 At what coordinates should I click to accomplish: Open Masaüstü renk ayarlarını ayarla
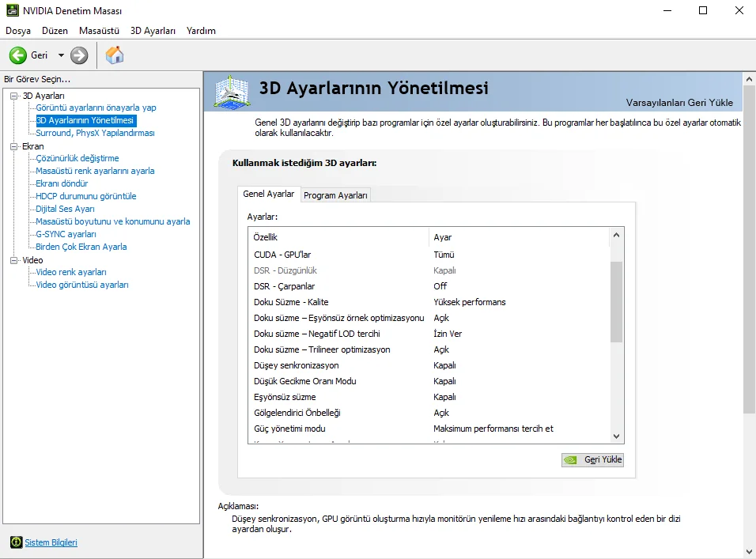coord(95,171)
